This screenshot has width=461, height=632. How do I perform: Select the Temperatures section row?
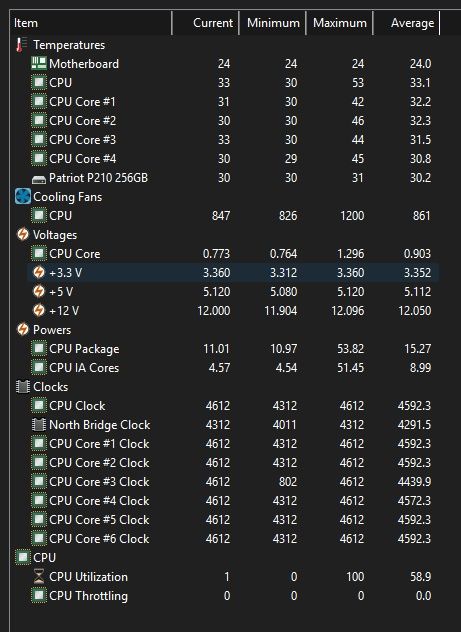coord(225,45)
